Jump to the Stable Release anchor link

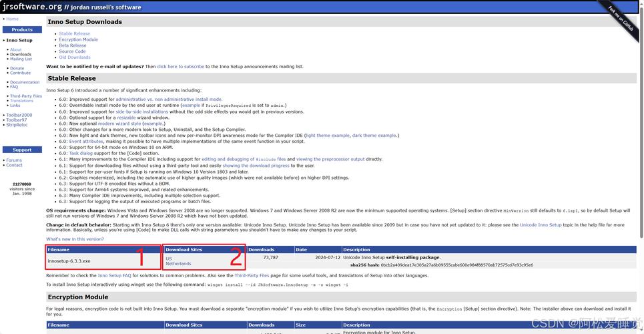click(74, 33)
